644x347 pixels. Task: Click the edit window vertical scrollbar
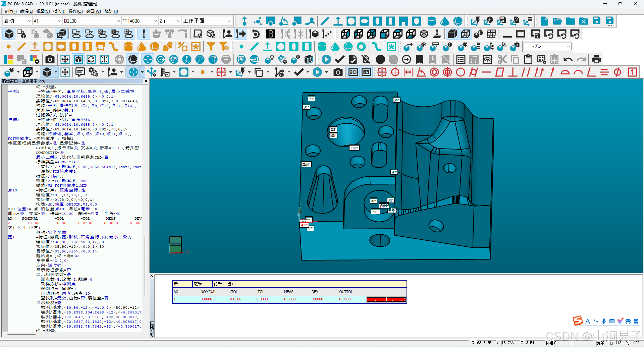pyautogui.click(x=145, y=266)
